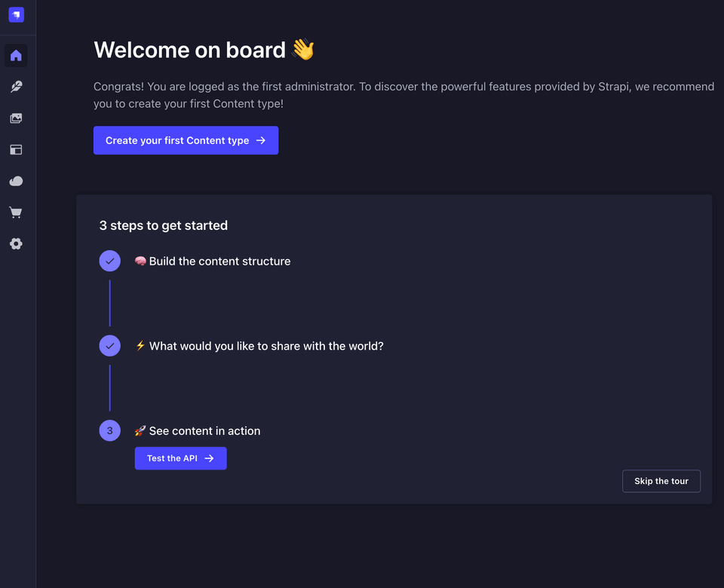724x588 pixels.
Task: Open the Marketplace cart icon
Action: click(16, 213)
